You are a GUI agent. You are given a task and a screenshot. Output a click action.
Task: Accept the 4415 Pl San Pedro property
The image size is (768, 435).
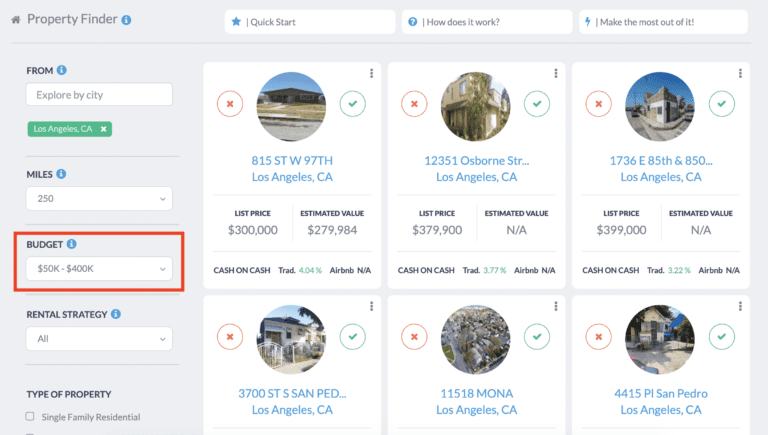pos(721,338)
